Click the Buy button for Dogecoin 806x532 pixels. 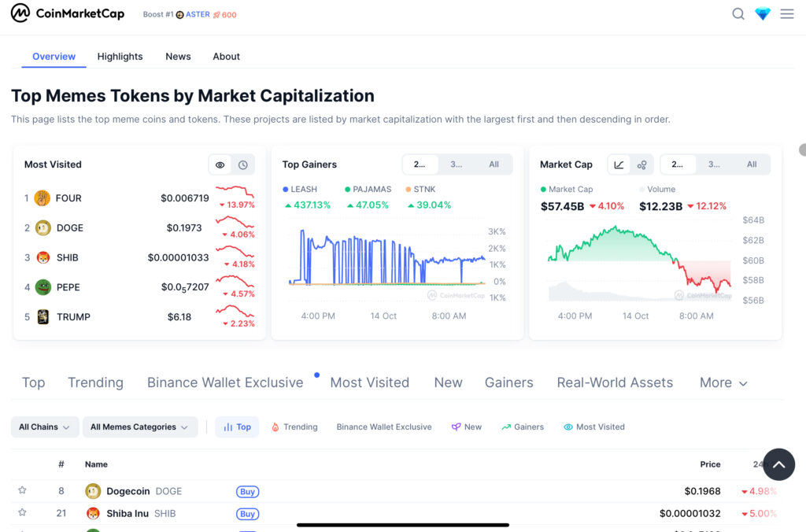point(247,491)
